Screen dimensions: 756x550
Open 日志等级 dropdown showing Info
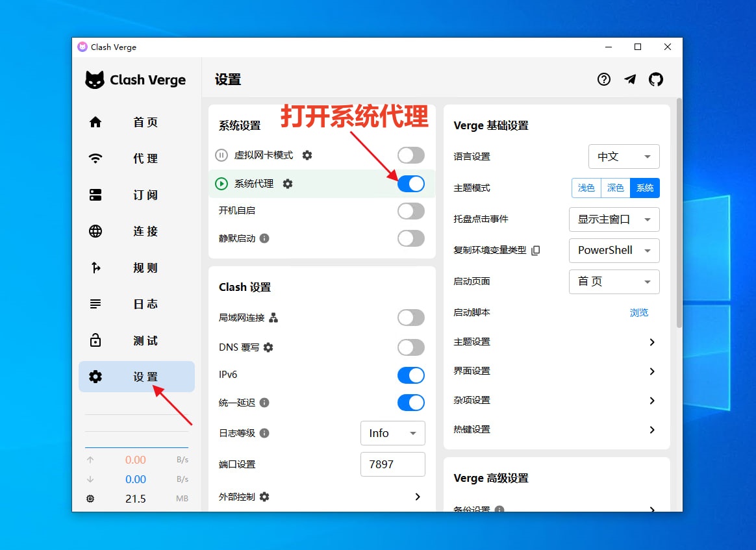coord(393,433)
